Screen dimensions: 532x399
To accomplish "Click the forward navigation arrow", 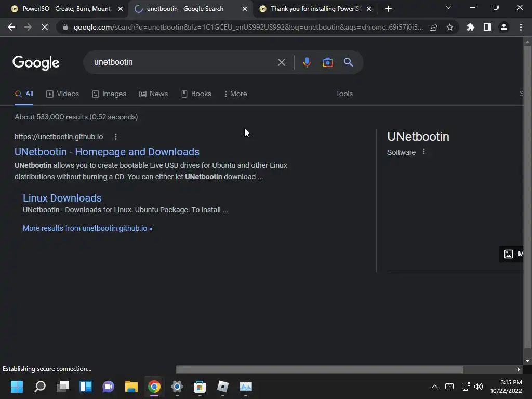I will [28, 27].
